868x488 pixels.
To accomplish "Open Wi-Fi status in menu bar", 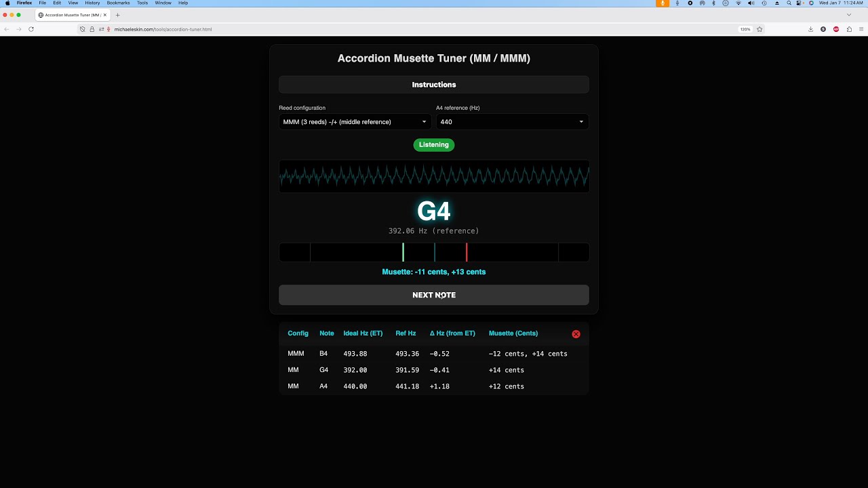I will pos(738,3).
